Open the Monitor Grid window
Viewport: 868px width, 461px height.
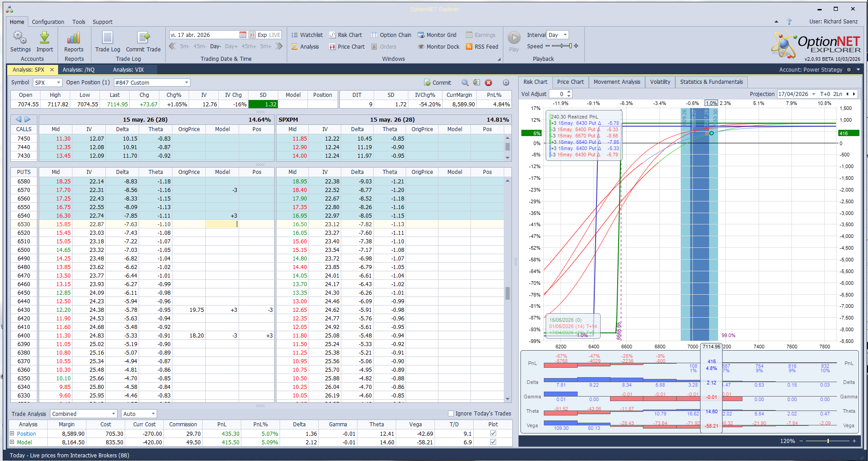pyautogui.click(x=437, y=35)
